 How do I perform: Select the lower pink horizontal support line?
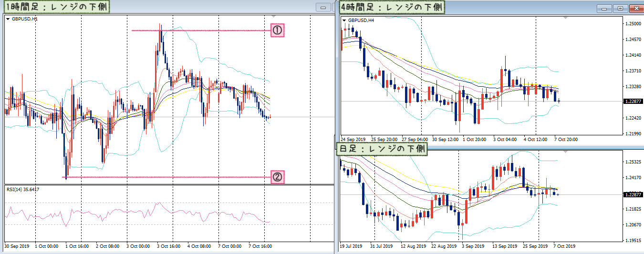[x=167, y=177]
